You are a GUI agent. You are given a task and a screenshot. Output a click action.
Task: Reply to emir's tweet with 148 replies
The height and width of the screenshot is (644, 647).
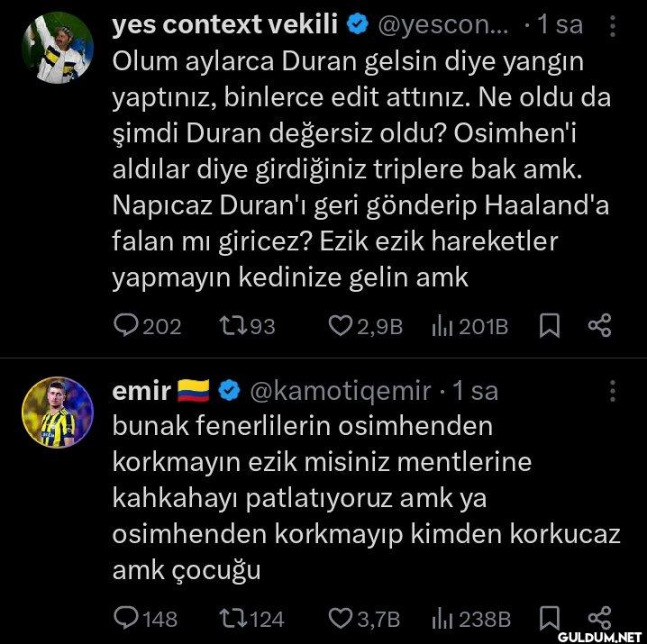[125, 618]
